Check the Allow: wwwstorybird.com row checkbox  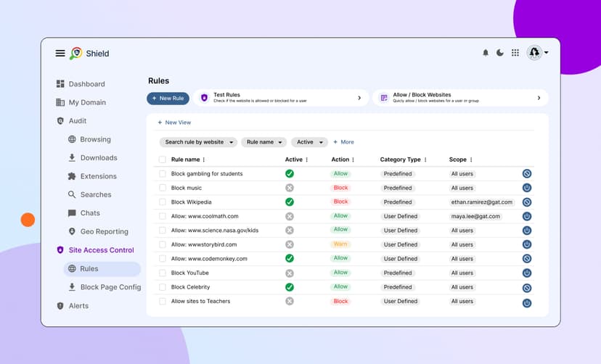point(163,244)
